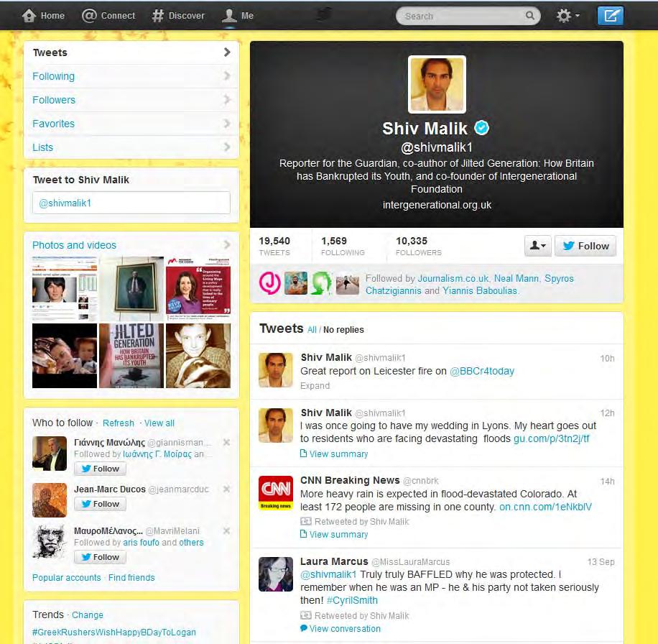Follow Γιάννης Μανώλης

101,469
